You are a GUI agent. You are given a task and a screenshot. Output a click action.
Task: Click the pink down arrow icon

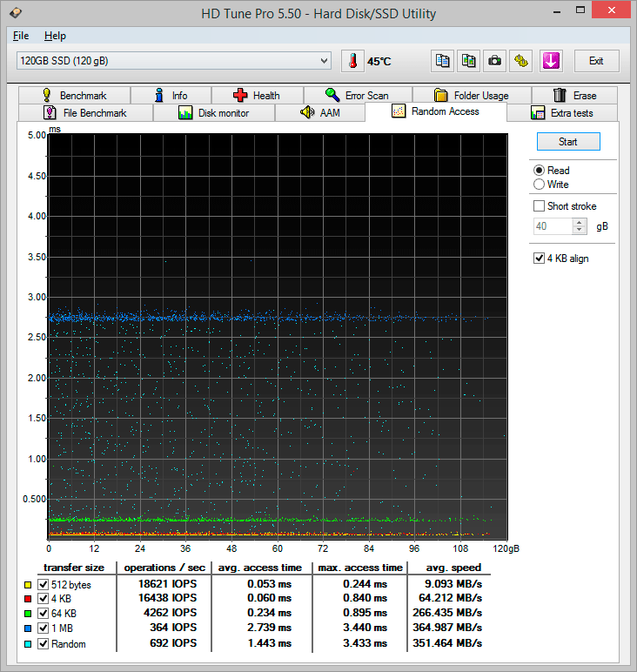[550, 61]
